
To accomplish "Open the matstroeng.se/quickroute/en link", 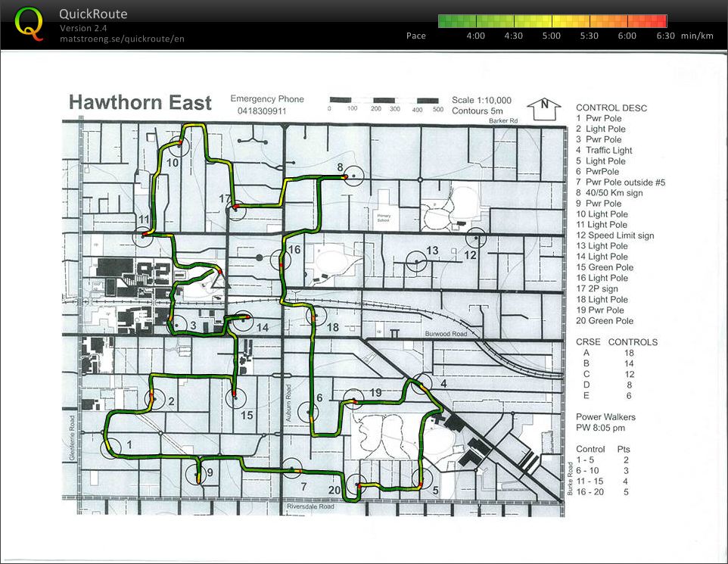I will [x=121, y=39].
